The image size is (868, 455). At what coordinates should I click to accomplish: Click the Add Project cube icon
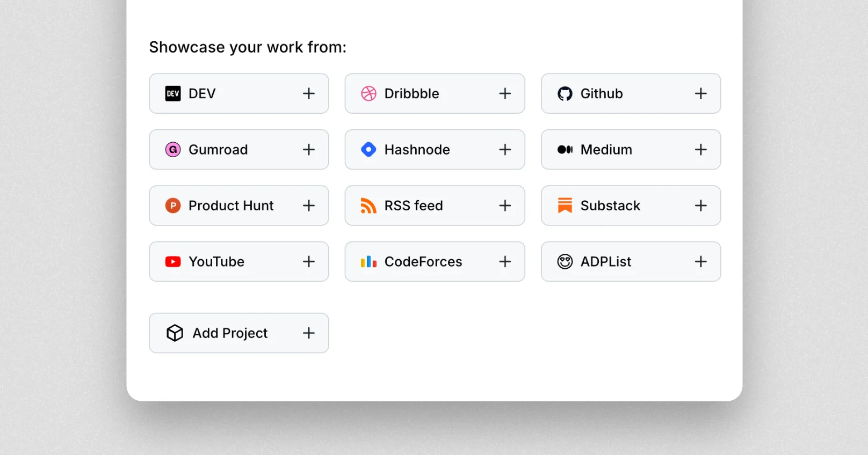click(x=175, y=333)
